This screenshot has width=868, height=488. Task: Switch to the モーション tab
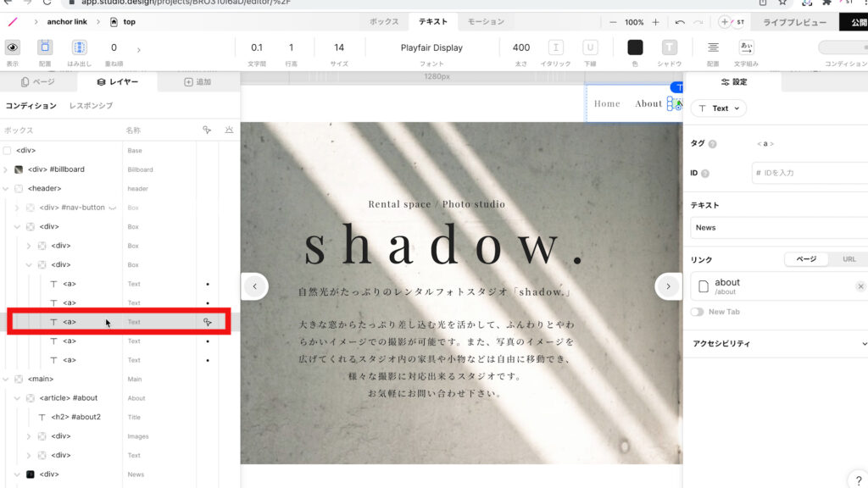[486, 21]
